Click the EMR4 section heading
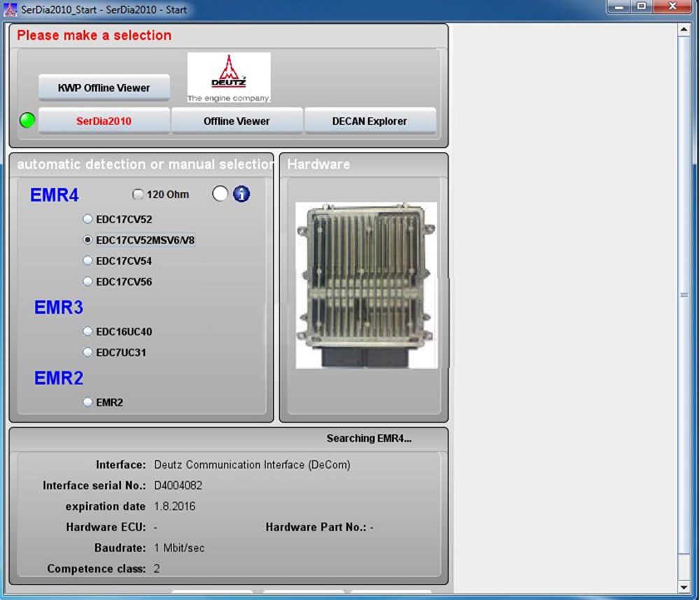This screenshot has width=700, height=600. [55, 195]
